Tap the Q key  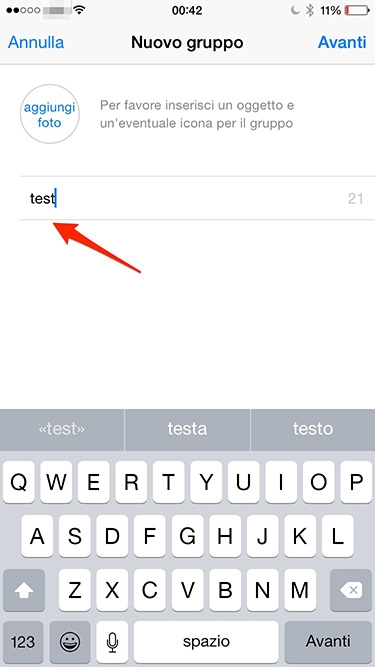pos(19,482)
